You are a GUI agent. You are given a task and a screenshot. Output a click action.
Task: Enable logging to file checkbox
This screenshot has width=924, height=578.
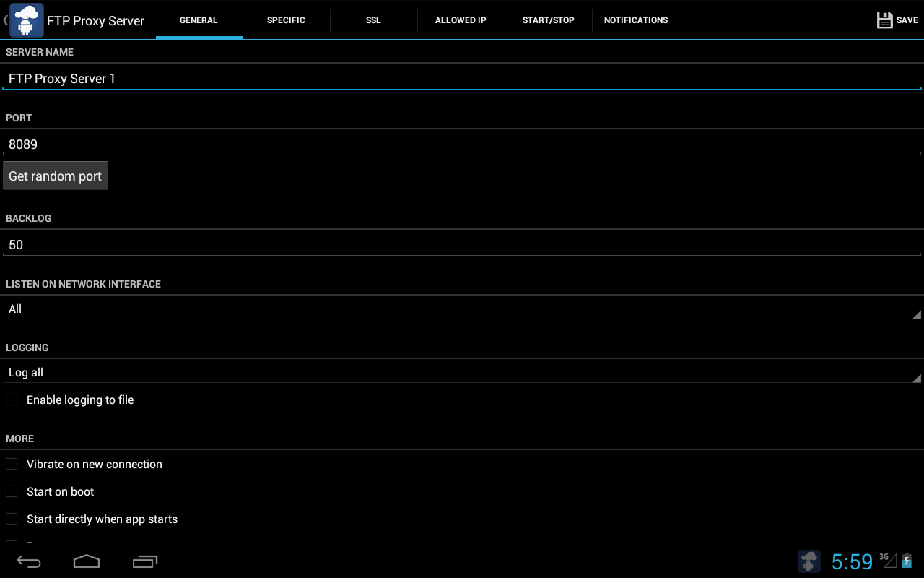(12, 400)
